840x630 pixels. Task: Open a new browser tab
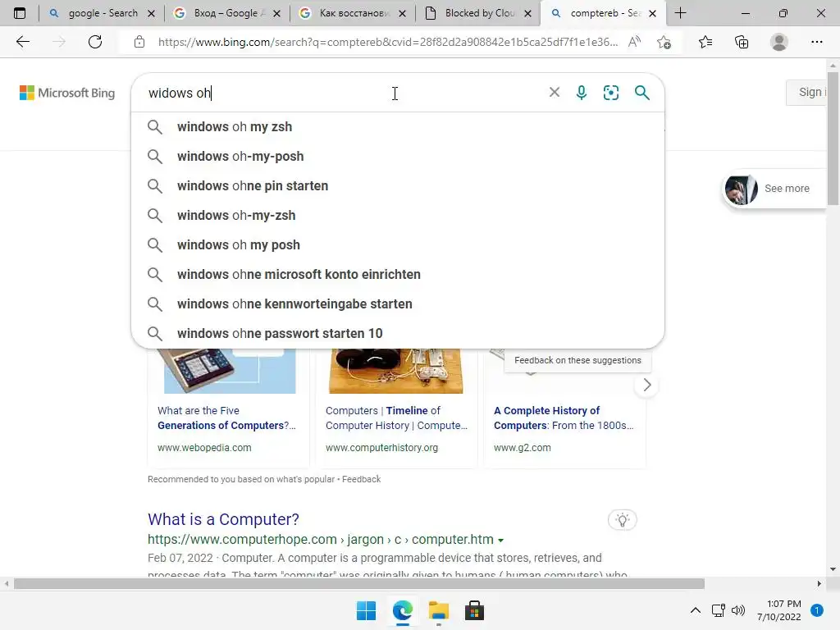coord(680,13)
